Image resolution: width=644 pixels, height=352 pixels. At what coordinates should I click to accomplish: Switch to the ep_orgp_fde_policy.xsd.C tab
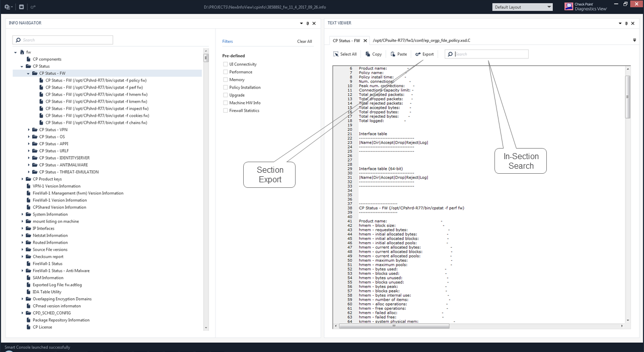[x=421, y=41]
